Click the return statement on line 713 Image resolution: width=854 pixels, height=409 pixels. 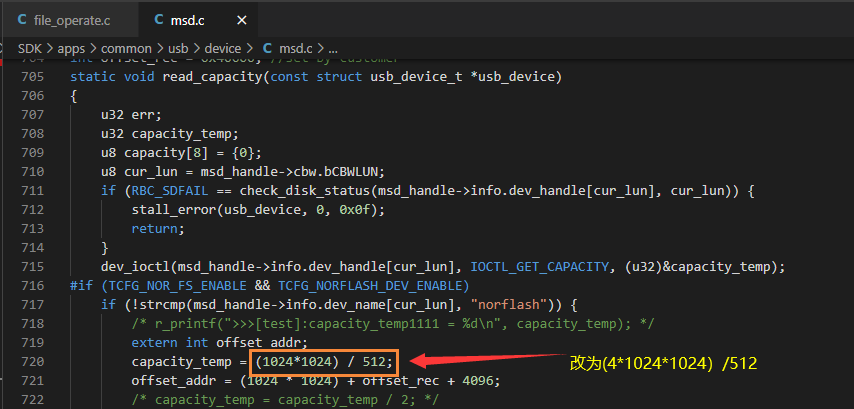[x=158, y=229]
